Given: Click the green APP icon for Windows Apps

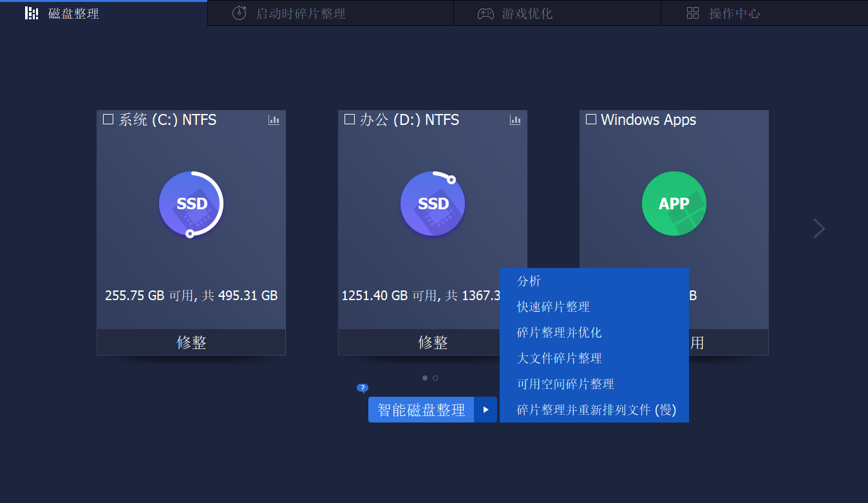Looking at the screenshot, I should click(674, 203).
